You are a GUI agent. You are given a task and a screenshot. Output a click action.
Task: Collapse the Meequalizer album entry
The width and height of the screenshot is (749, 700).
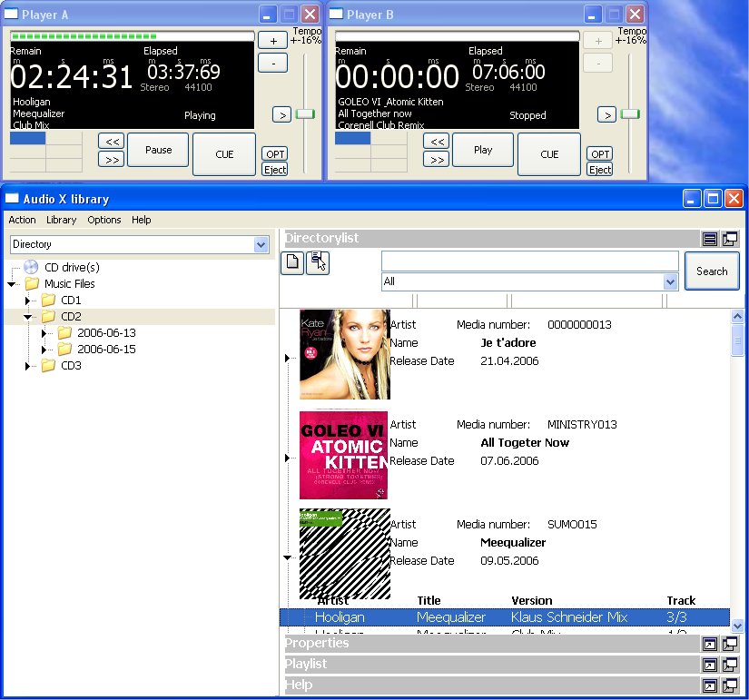pyautogui.click(x=287, y=557)
